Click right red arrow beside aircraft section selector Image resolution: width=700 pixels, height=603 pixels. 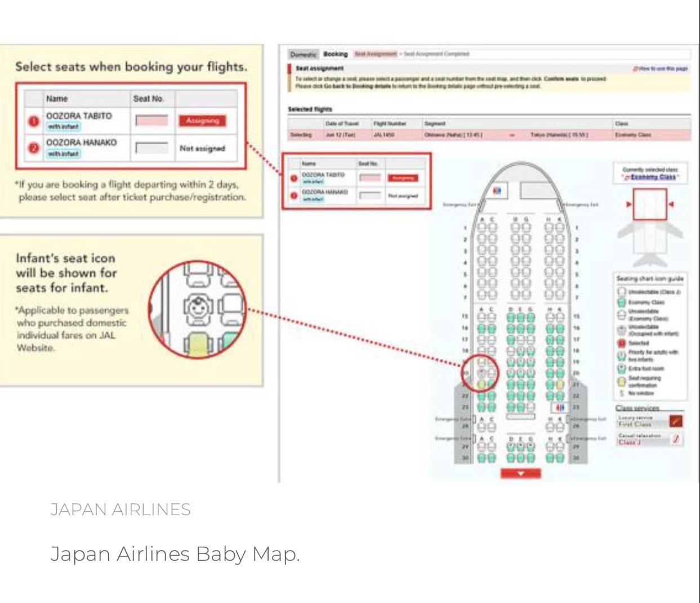[670, 204]
